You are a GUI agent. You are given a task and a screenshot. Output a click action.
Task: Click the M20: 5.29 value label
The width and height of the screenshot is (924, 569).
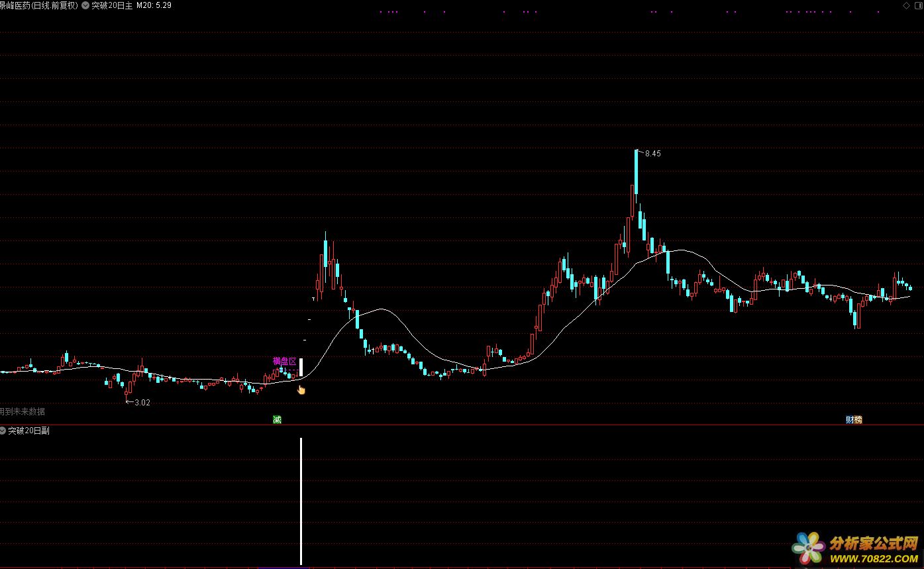[x=154, y=5]
